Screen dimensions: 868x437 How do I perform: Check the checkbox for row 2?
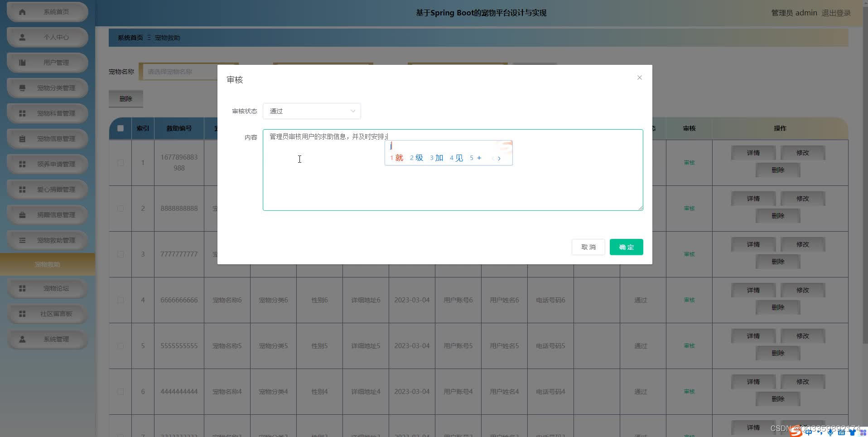pos(121,209)
